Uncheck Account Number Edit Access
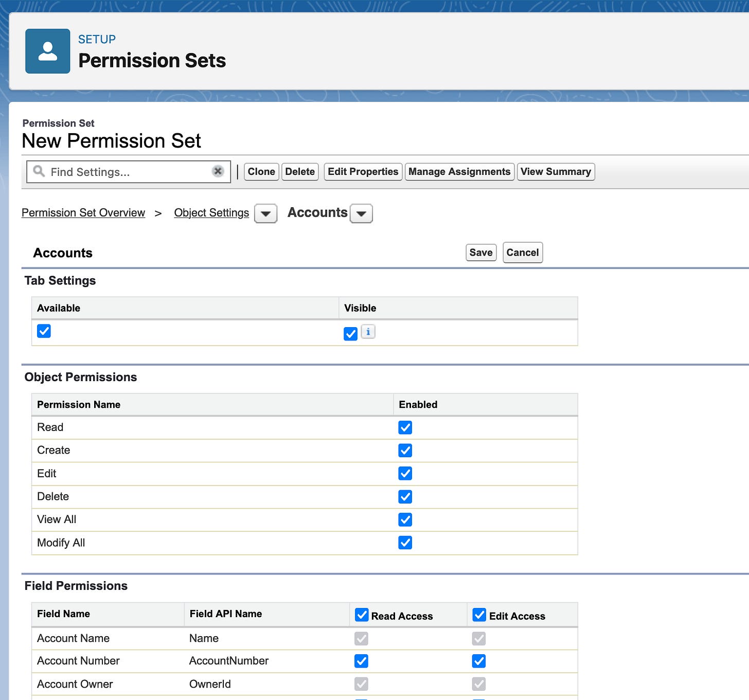749x700 pixels. (479, 661)
